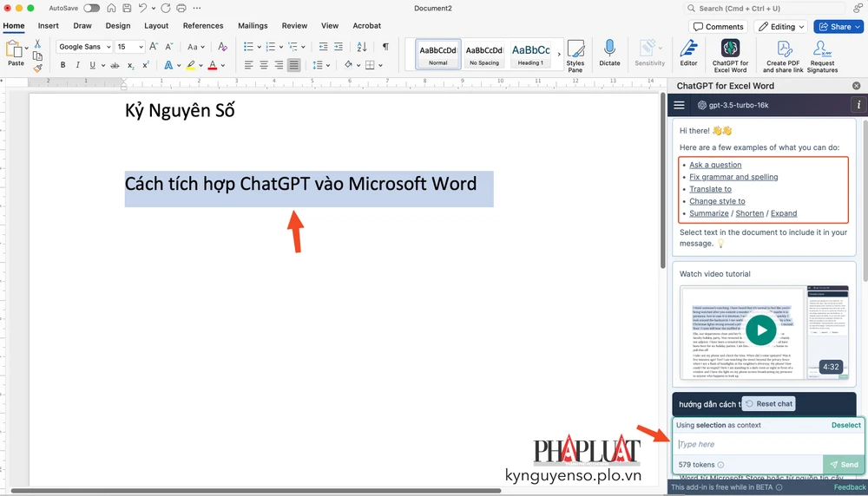Click the Paste clipboard icon
Image resolution: width=868 pixels, height=496 pixels.
pos(14,49)
